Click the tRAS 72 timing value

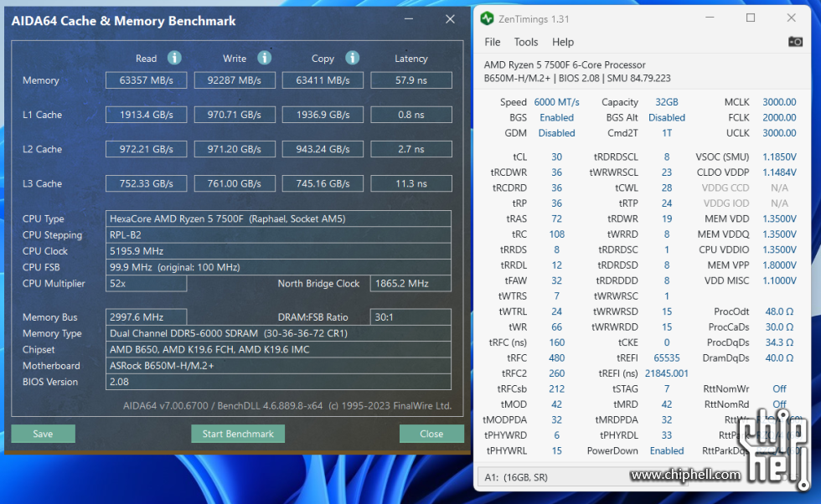pyautogui.click(x=556, y=219)
